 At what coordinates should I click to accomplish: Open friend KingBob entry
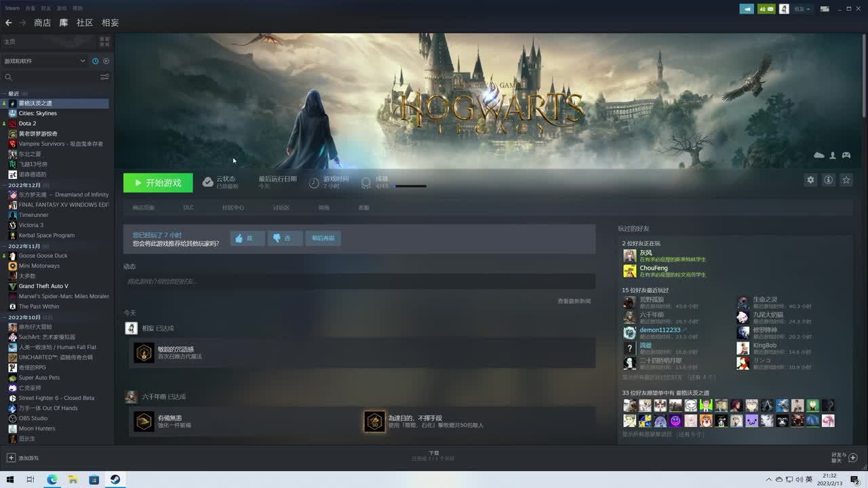click(765, 345)
